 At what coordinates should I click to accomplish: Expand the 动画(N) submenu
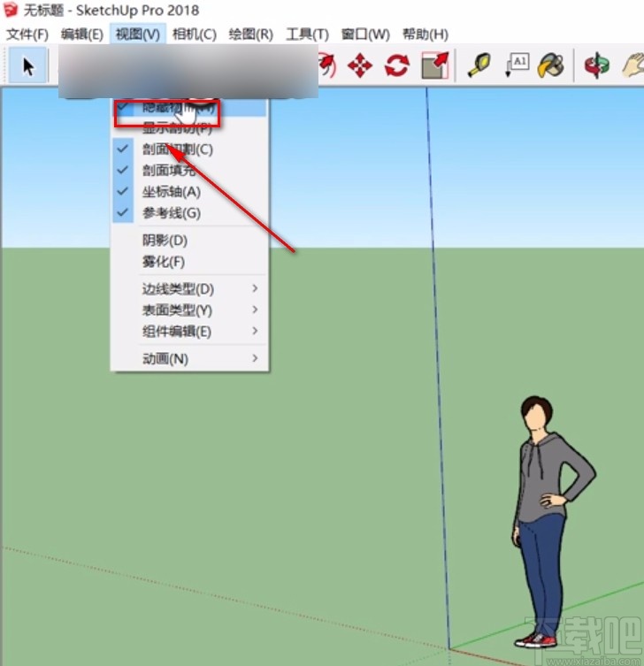189,359
